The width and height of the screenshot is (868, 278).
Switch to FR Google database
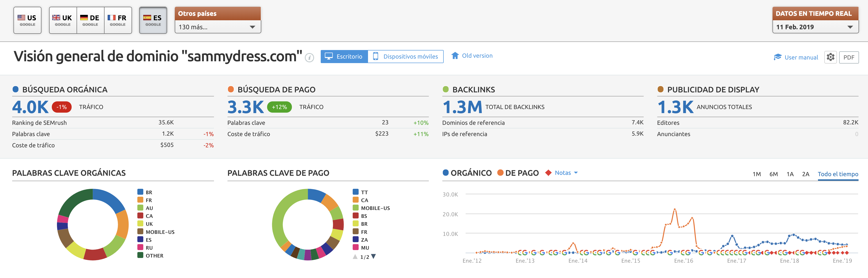coord(118,20)
